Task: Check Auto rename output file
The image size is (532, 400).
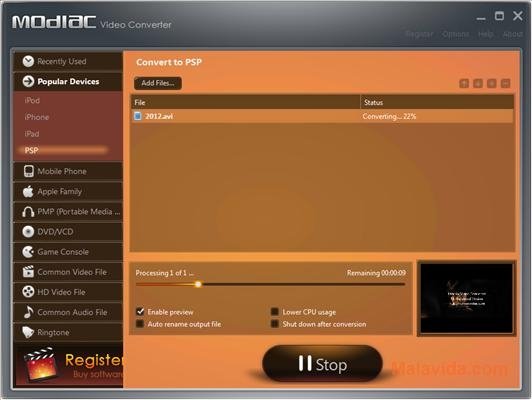Action: coord(140,324)
